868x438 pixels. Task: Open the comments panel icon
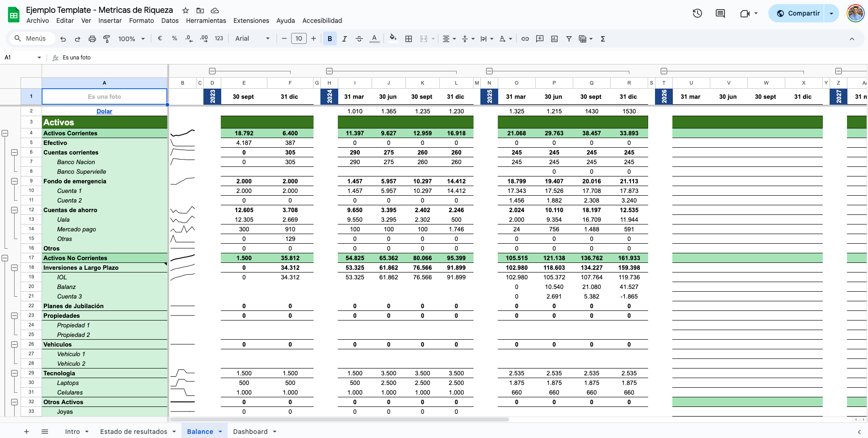coord(720,13)
